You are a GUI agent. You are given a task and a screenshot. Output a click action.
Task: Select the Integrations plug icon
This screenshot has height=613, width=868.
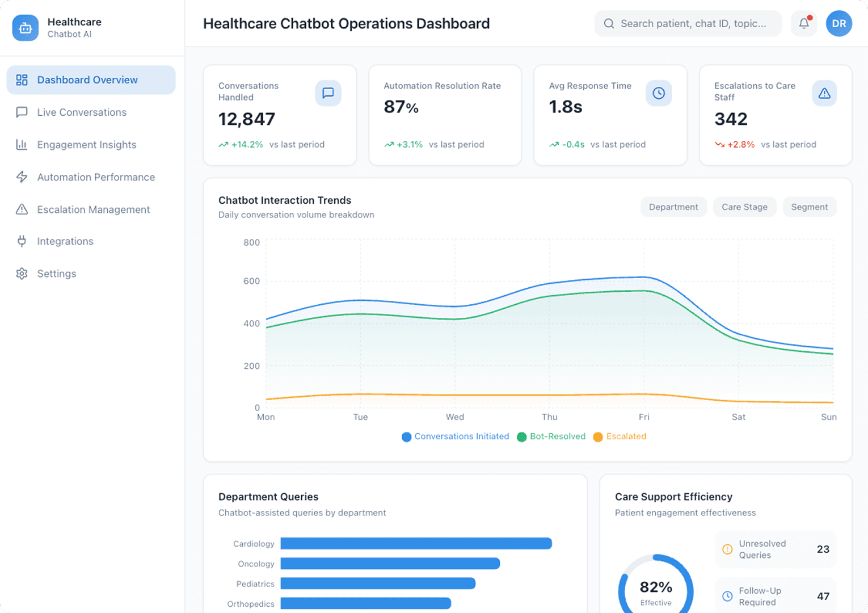click(22, 241)
